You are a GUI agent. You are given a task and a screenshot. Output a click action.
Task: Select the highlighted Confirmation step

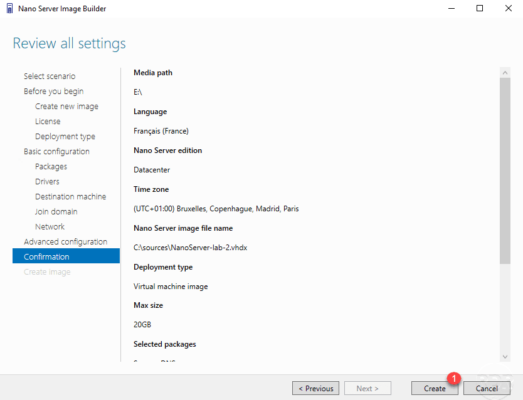point(66,256)
